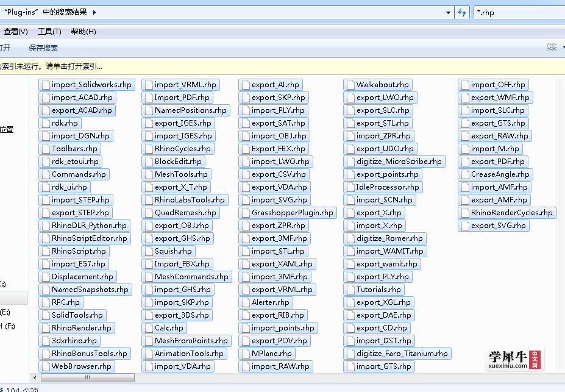
Task: Select the import_ACAD.rhp file icon
Action: (46, 98)
